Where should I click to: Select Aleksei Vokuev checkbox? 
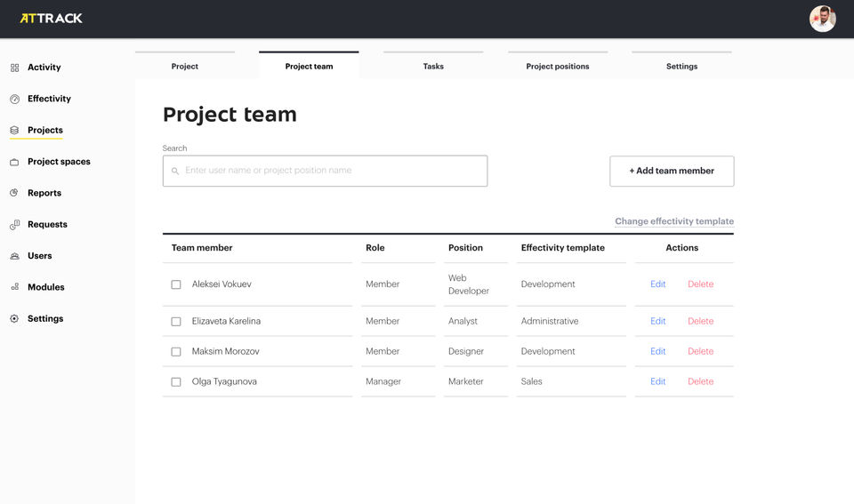tap(176, 284)
